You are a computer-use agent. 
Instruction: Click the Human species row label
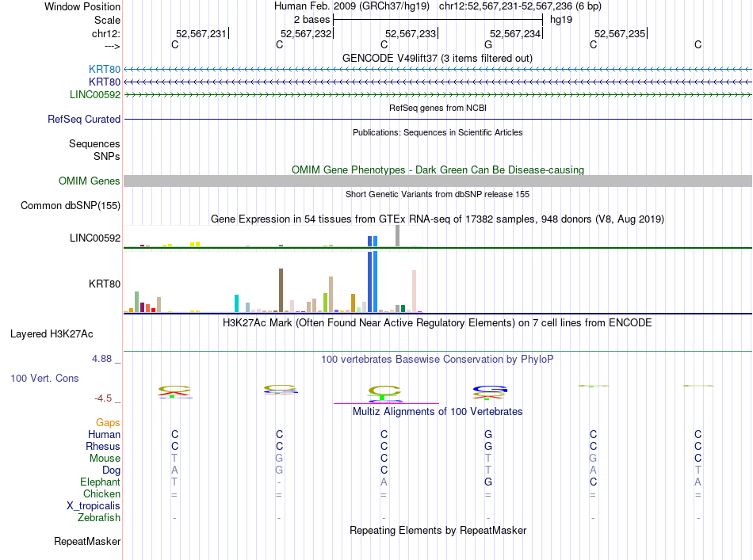(104, 435)
